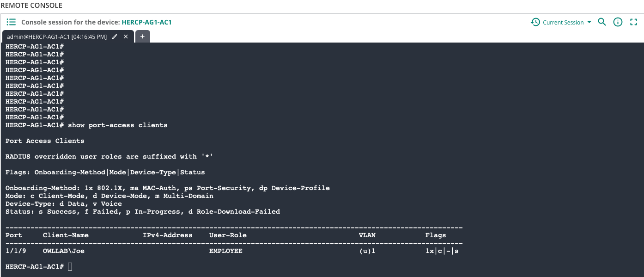Viewport: 644px width, 277px height.
Task: Select the OWLLAB\Joe client name entry
Action: [x=64, y=251]
